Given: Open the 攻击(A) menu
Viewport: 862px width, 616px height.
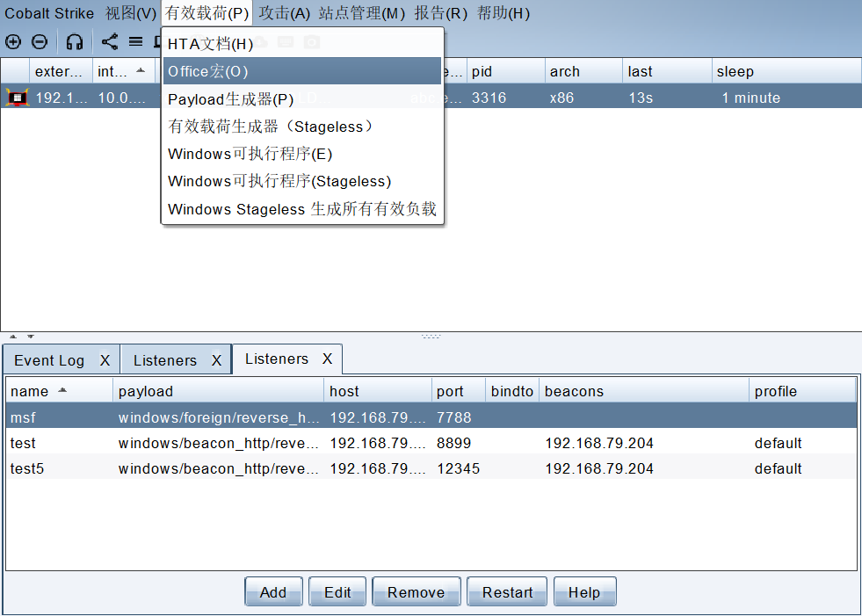Looking at the screenshot, I should click(284, 13).
